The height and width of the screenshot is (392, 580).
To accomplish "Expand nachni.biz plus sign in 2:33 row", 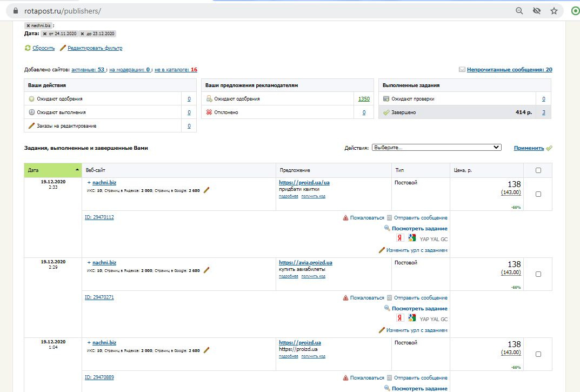I will point(89,183).
